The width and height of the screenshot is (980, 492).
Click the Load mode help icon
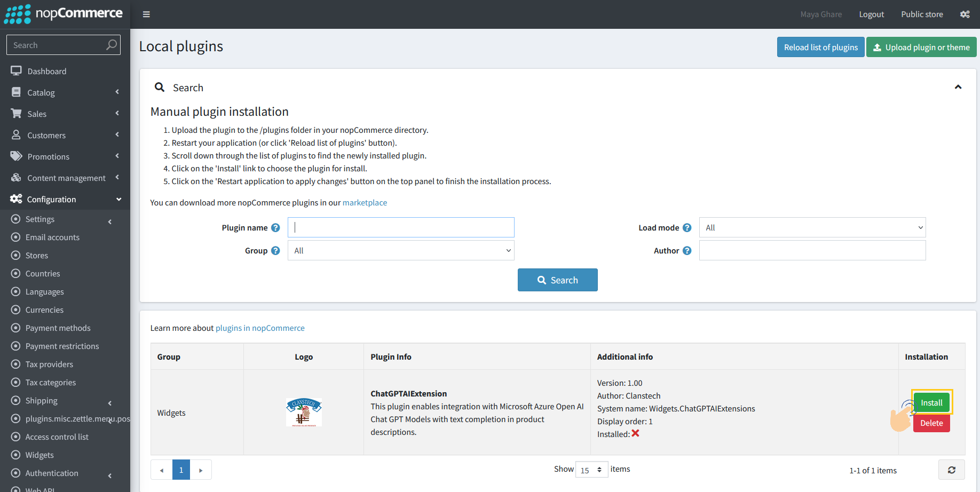687,228
